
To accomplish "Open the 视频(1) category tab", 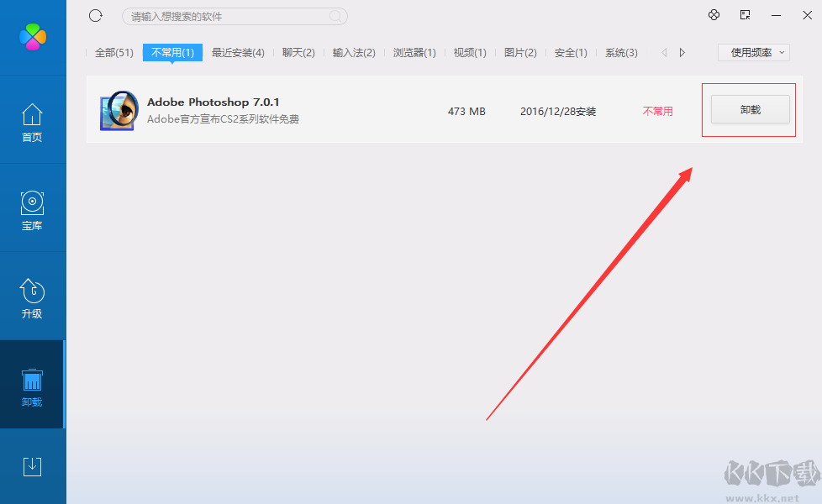I will 470,52.
